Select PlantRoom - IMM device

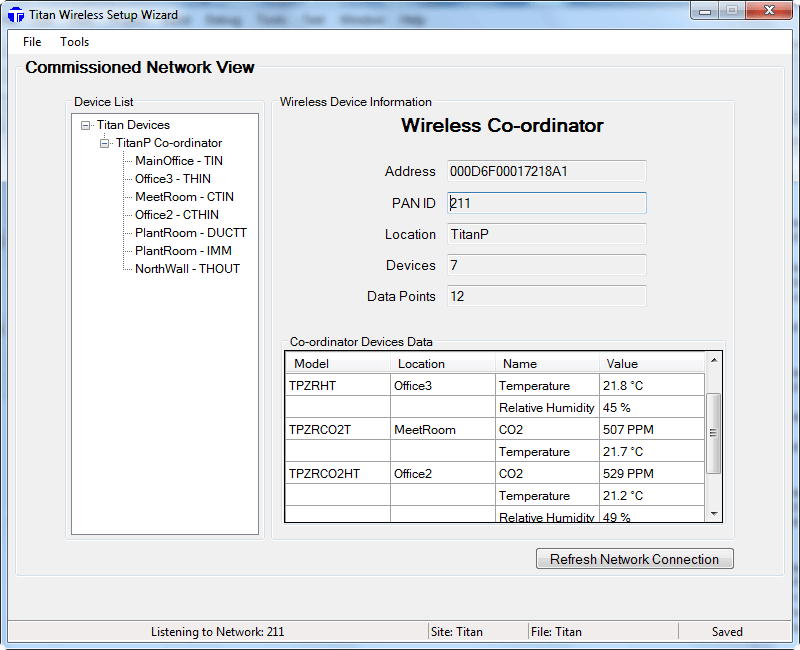coord(183,251)
